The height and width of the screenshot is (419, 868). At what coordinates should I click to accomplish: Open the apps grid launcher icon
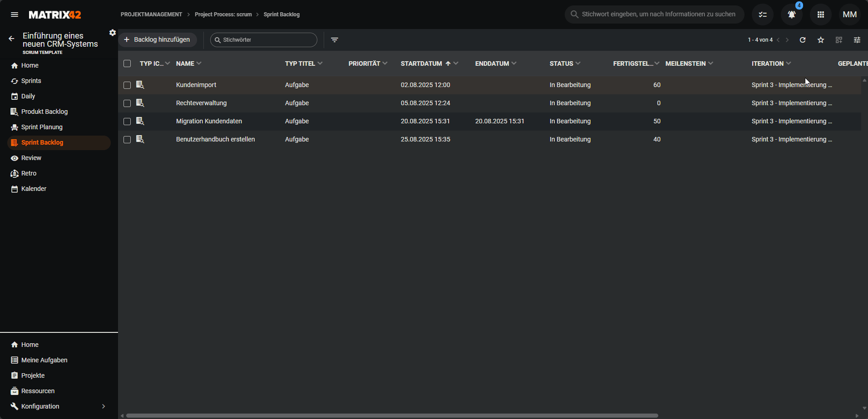click(820, 15)
